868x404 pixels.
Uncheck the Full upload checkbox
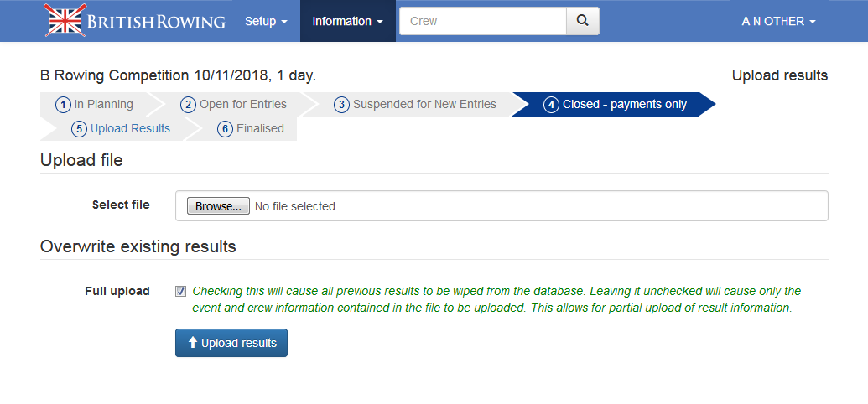point(181,291)
